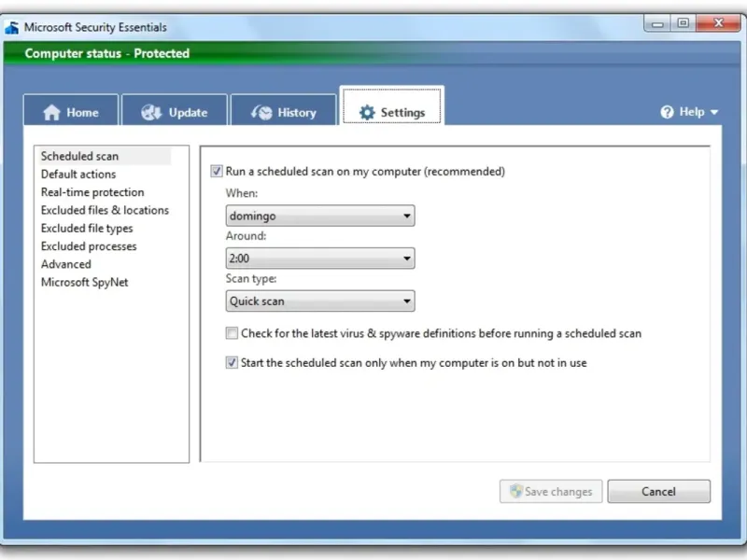This screenshot has width=747, height=560.
Task: Switch to the Update tab
Action: click(x=175, y=110)
